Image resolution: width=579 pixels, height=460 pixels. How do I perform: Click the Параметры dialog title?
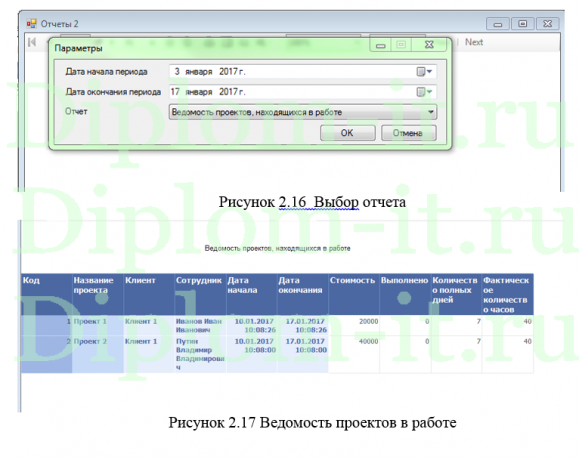tap(78, 48)
